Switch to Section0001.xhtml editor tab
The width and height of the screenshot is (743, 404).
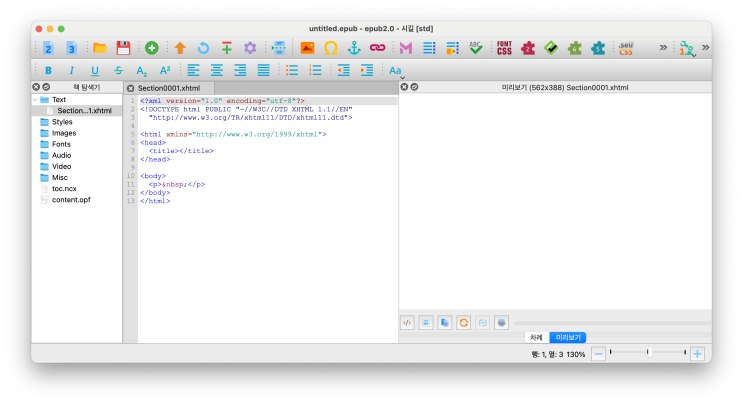169,88
